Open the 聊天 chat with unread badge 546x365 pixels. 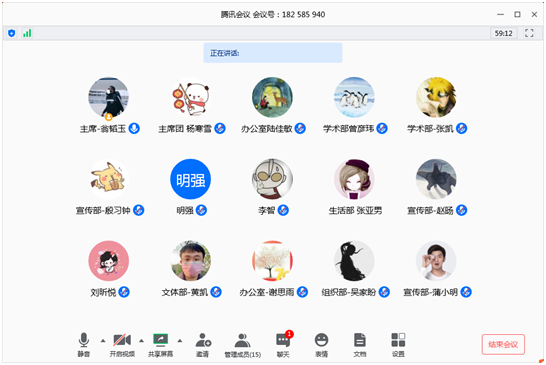284,344
